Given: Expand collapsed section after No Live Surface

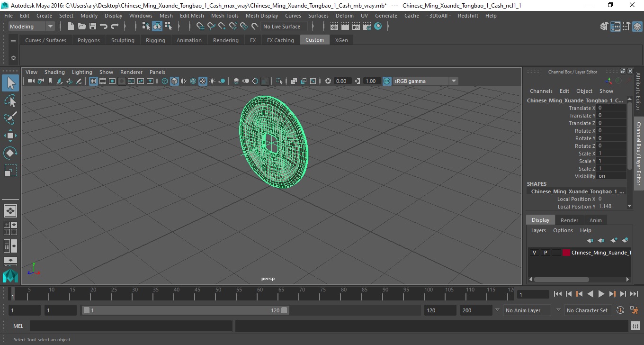Looking at the screenshot, I should [314, 27].
